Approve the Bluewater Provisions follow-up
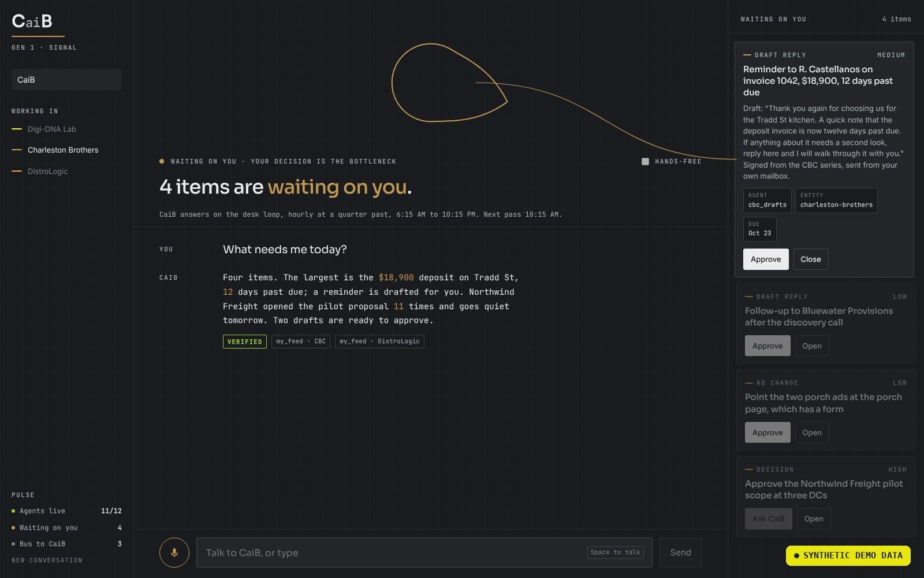 click(x=767, y=346)
